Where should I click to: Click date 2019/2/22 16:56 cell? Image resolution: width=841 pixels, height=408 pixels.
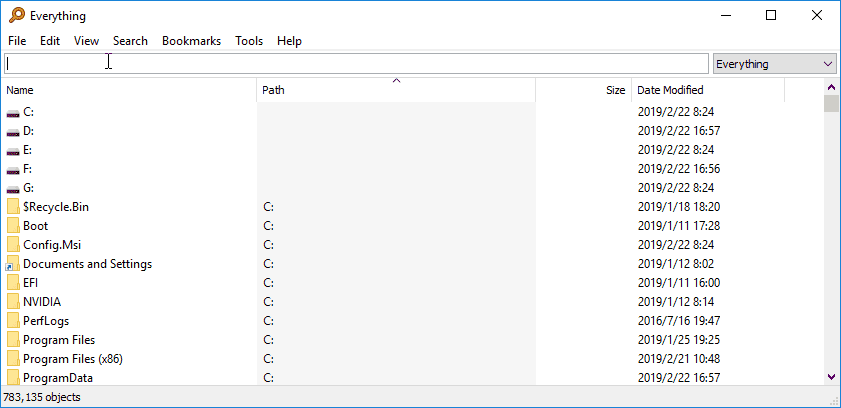679,169
